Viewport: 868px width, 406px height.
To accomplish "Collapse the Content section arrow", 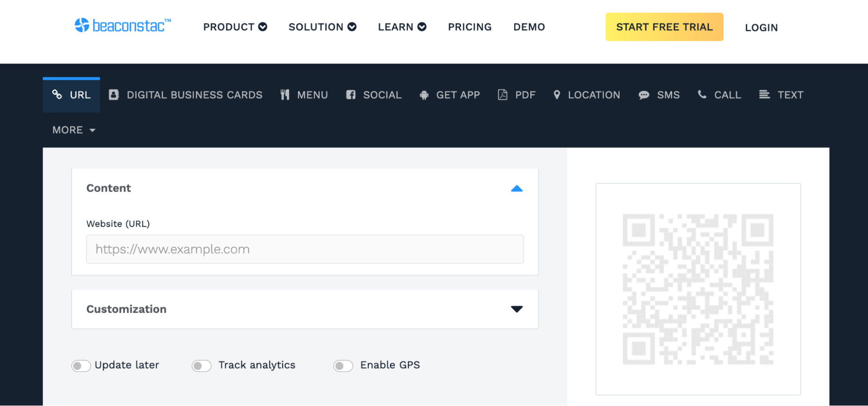I will tap(517, 188).
